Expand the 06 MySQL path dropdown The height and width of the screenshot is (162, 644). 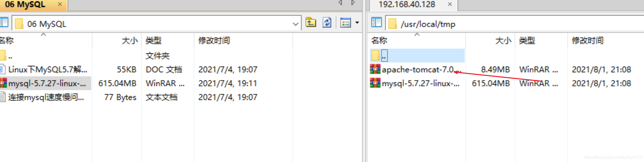tap(295, 24)
